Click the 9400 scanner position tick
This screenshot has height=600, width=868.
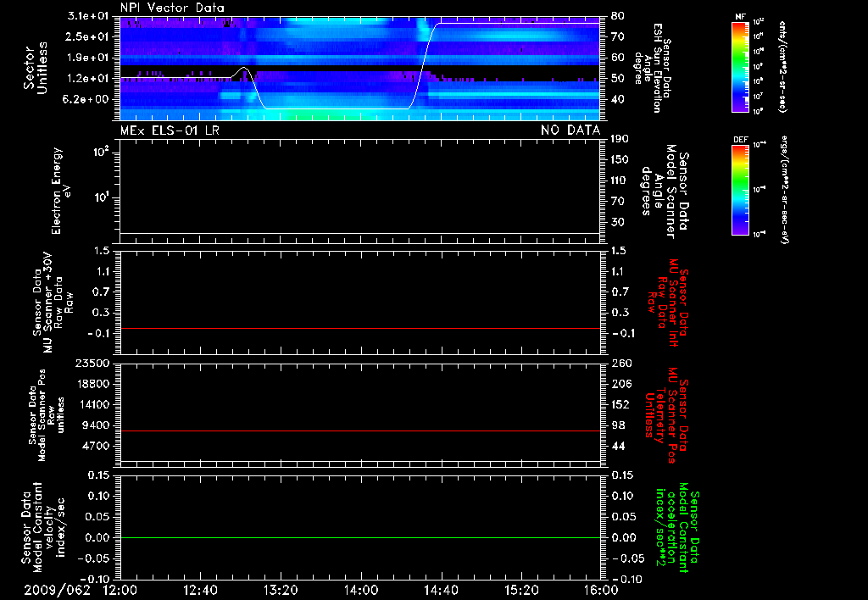(x=95, y=425)
